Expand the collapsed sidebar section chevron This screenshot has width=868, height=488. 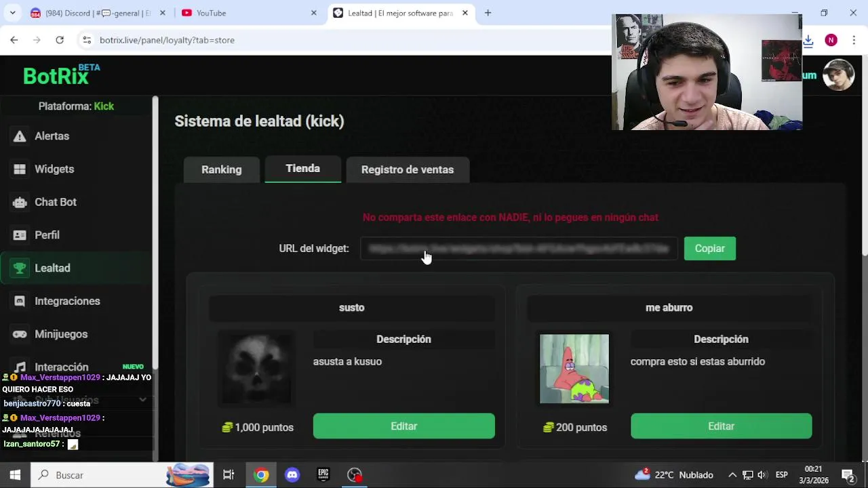(142, 400)
